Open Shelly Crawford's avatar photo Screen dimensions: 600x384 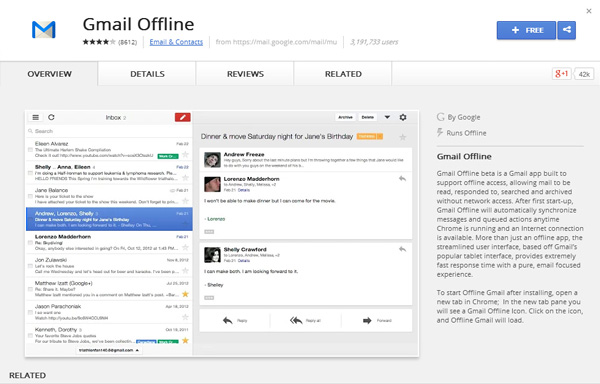coord(212,255)
